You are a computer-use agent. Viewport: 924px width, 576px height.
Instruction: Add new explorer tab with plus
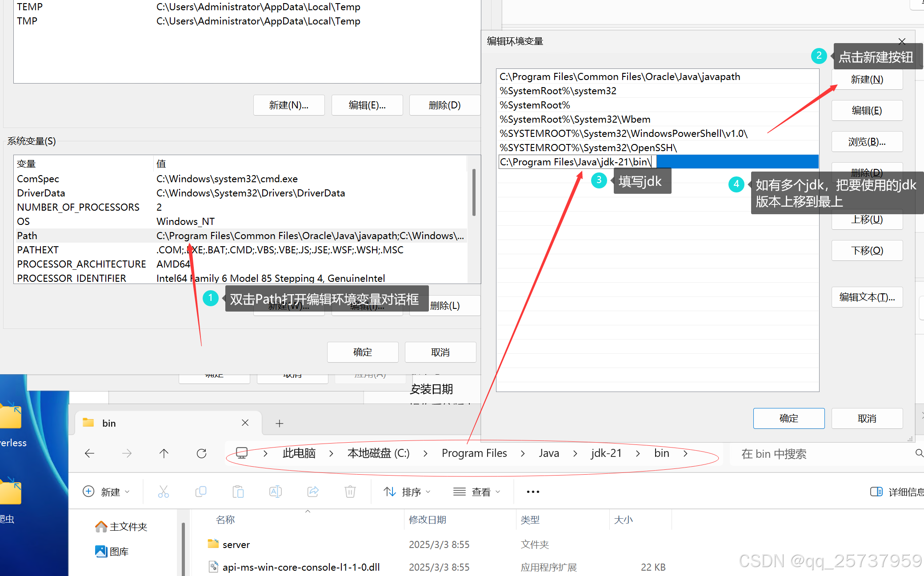pyautogui.click(x=280, y=424)
